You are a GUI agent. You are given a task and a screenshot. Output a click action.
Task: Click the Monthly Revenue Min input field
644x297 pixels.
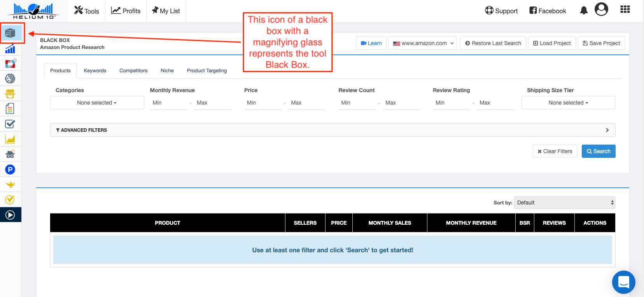[169, 103]
